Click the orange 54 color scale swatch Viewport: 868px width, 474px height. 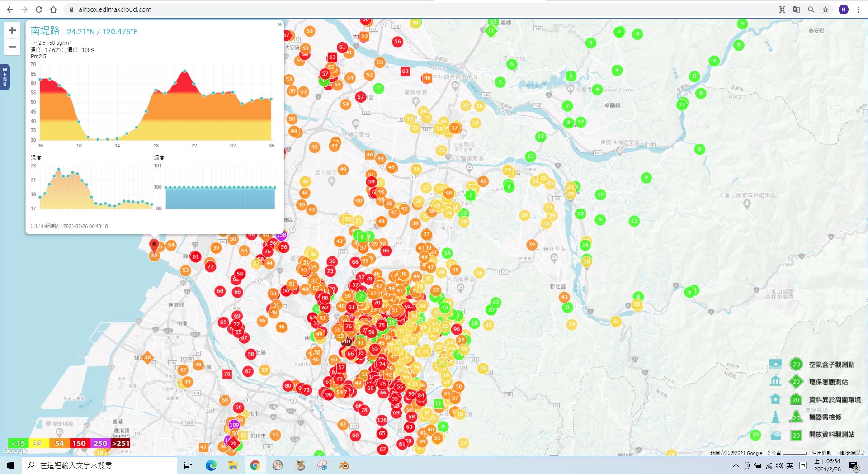[x=59, y=443]
